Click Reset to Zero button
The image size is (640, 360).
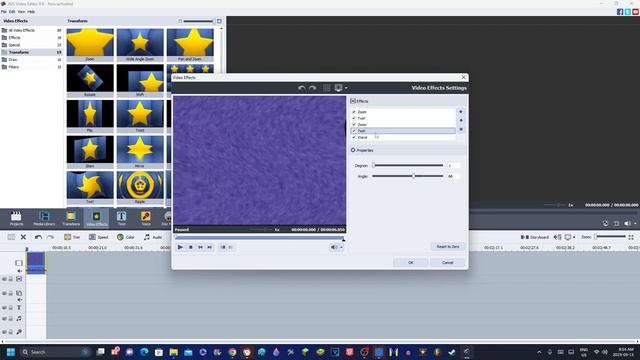coord(448,247)
